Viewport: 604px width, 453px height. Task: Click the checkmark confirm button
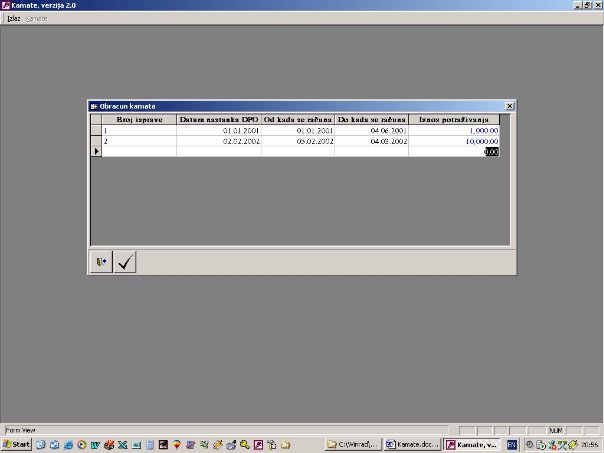point(125,262)
